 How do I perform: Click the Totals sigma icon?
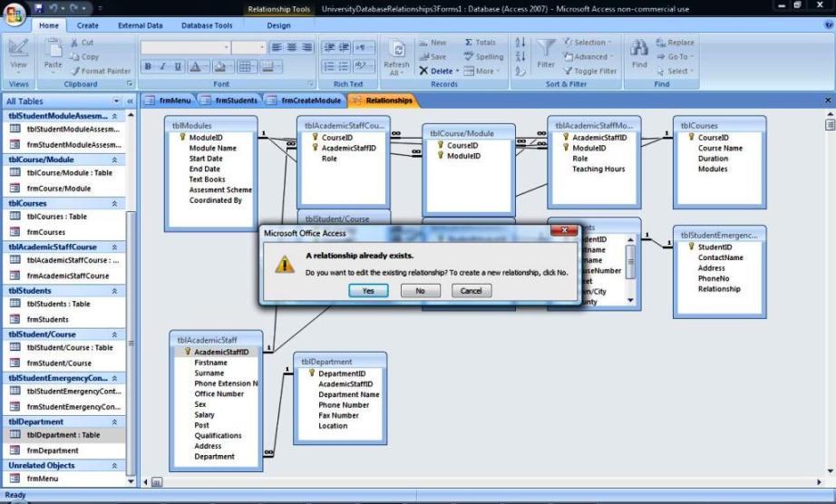point(469,42)
